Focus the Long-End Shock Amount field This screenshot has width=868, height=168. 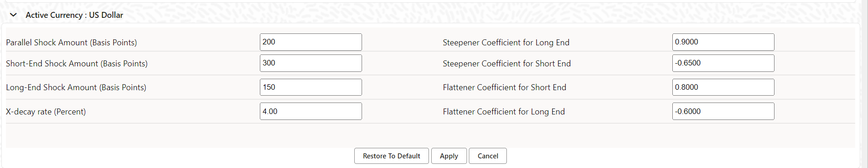pos(311,87)
